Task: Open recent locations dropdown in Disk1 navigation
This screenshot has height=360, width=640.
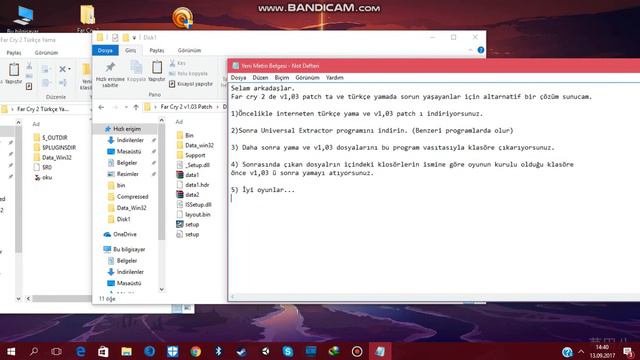Action: pos(126,107)
